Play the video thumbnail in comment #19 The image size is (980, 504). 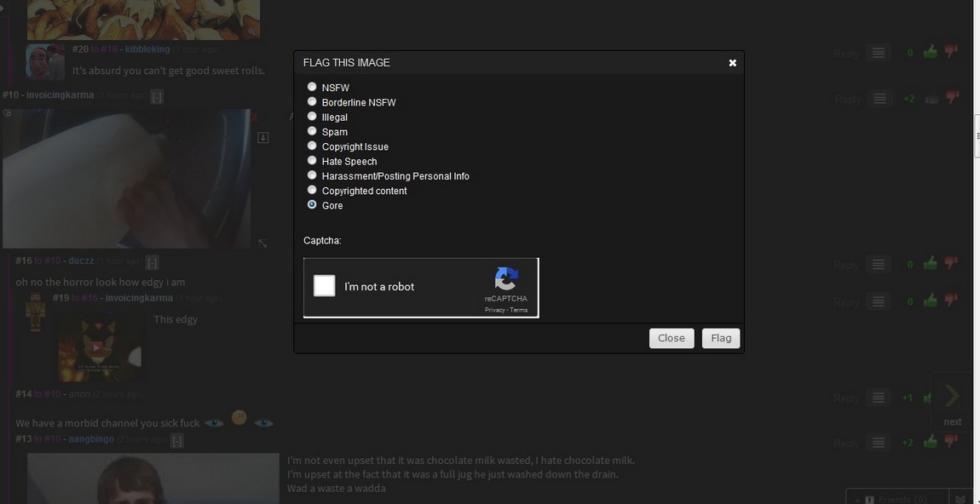tap(98, 347)
